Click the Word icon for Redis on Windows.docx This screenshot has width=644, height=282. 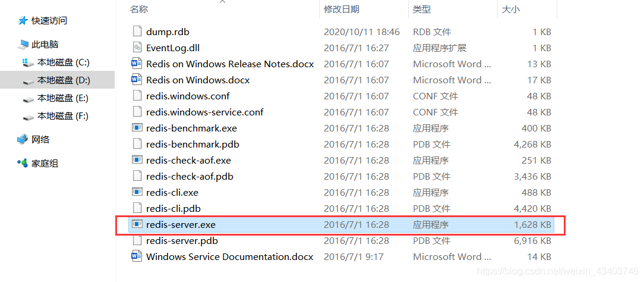137,80
